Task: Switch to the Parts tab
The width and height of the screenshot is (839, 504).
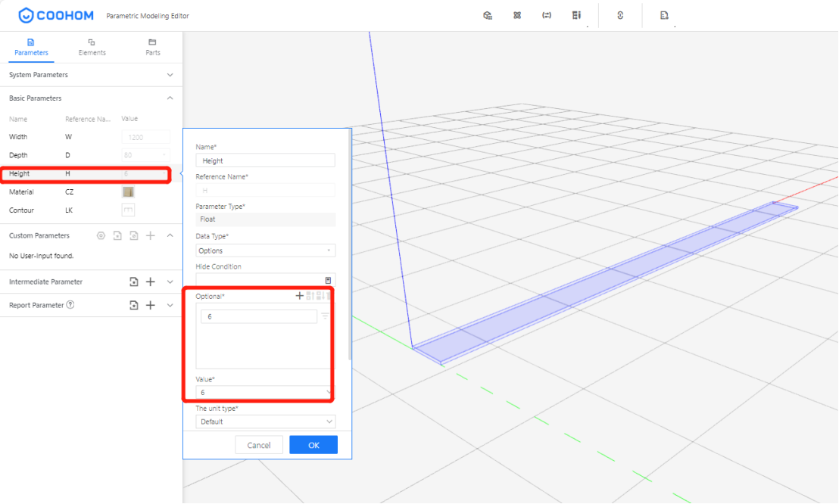Action: click(x=152, y=47)
